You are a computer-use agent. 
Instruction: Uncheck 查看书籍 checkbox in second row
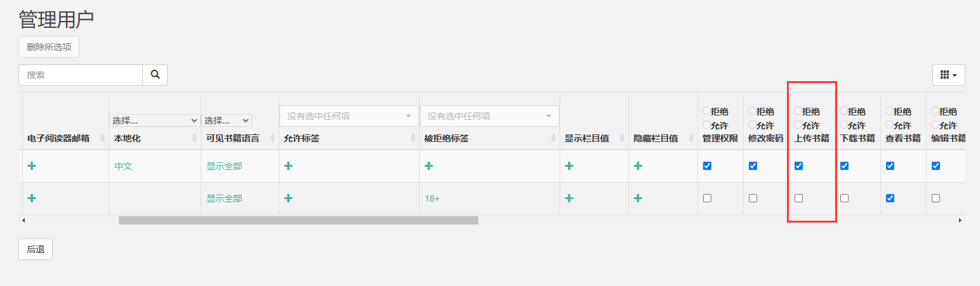[x=890, y=198]
